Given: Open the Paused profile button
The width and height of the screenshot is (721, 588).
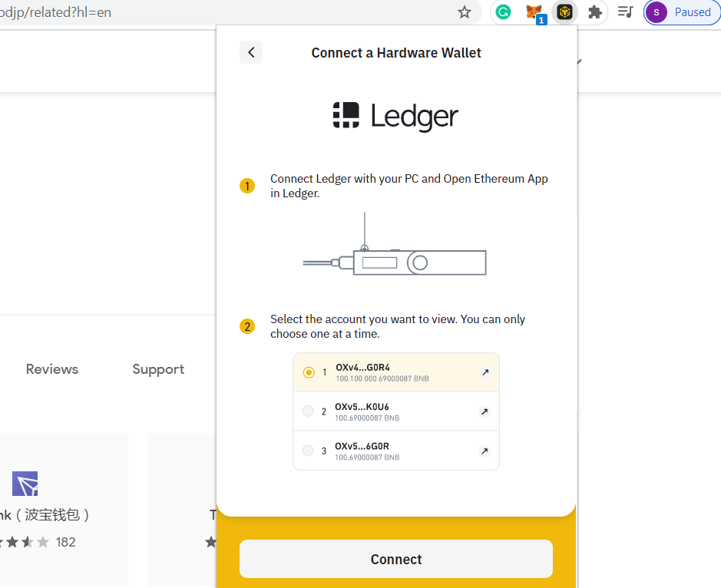Looking at the screenshot, I should (x=682, y=12).
